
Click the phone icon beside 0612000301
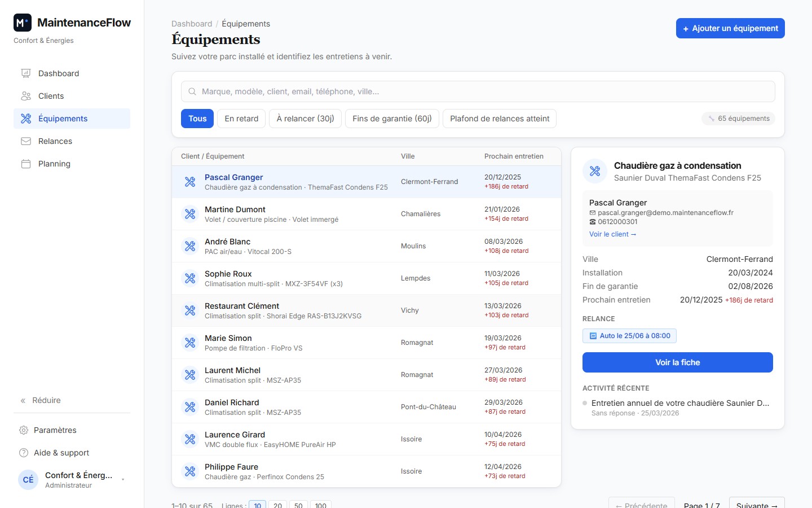593,222
